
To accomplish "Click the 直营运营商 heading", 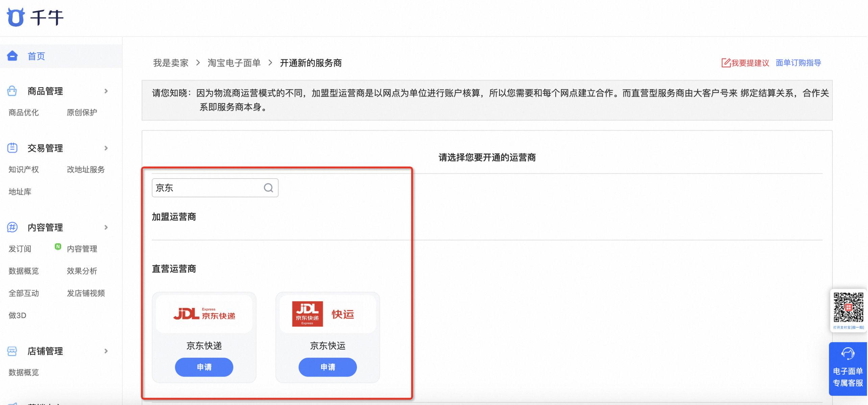I will pos(174,269).
